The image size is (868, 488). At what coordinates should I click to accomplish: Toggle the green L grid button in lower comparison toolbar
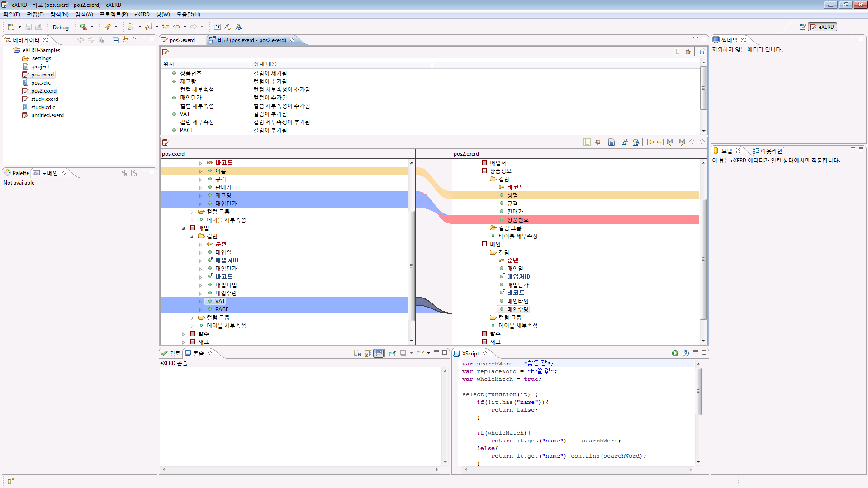587,142
